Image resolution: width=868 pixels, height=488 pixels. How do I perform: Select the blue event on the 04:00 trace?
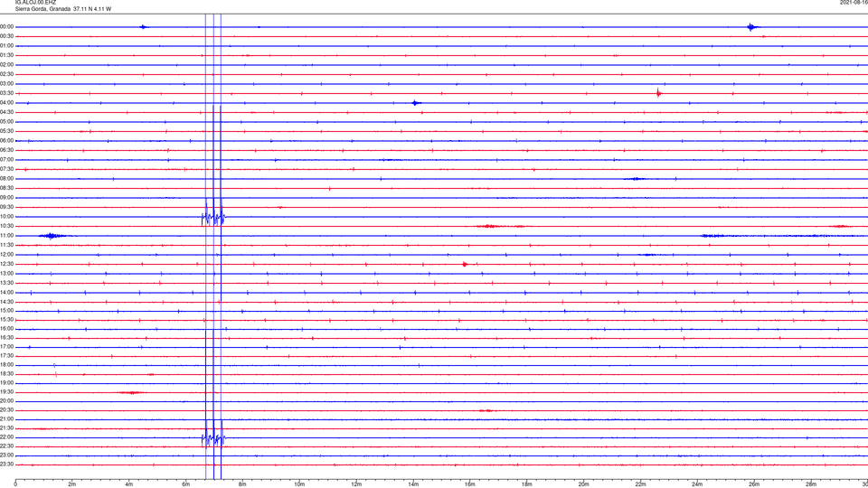(416, 103)
